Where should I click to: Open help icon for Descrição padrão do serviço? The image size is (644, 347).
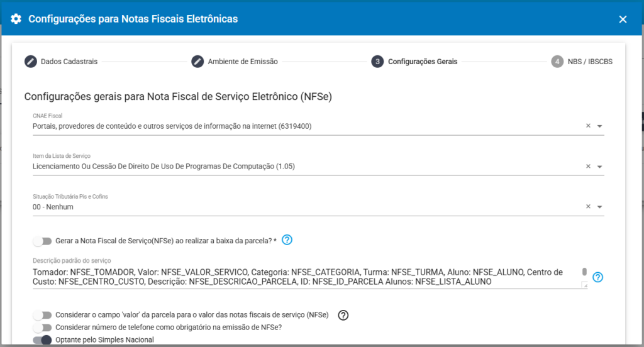click(x=597, y=277)
